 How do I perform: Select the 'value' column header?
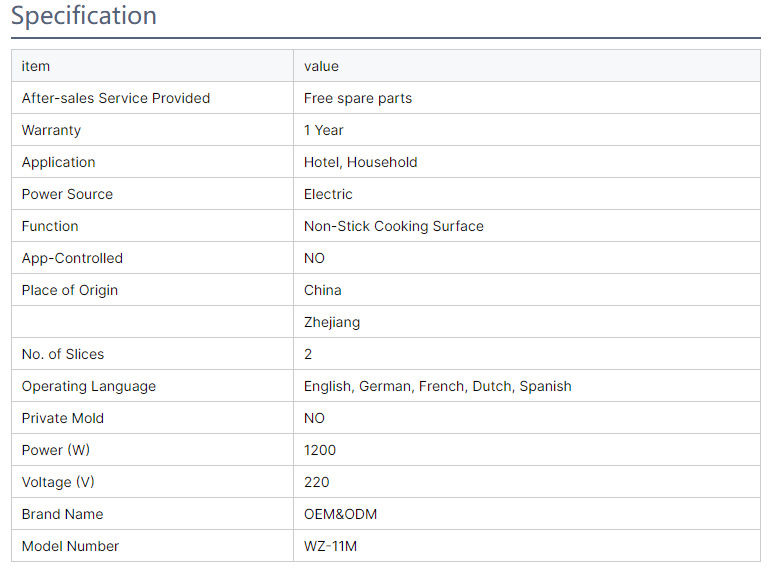[x=321, y=66]
